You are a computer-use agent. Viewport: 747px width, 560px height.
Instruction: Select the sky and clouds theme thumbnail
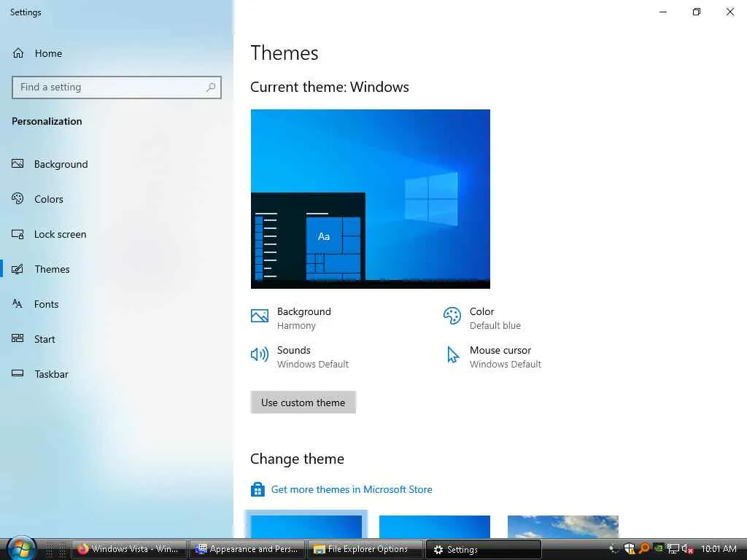(x=563, y=526)
